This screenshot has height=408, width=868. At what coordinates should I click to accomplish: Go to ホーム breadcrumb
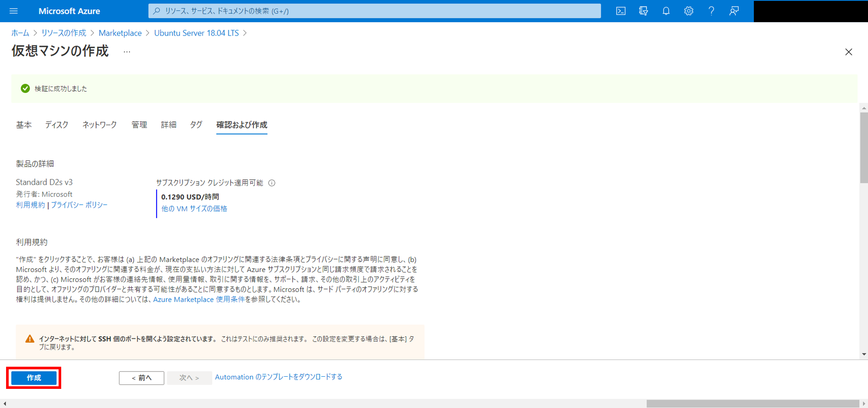point(20,33)
